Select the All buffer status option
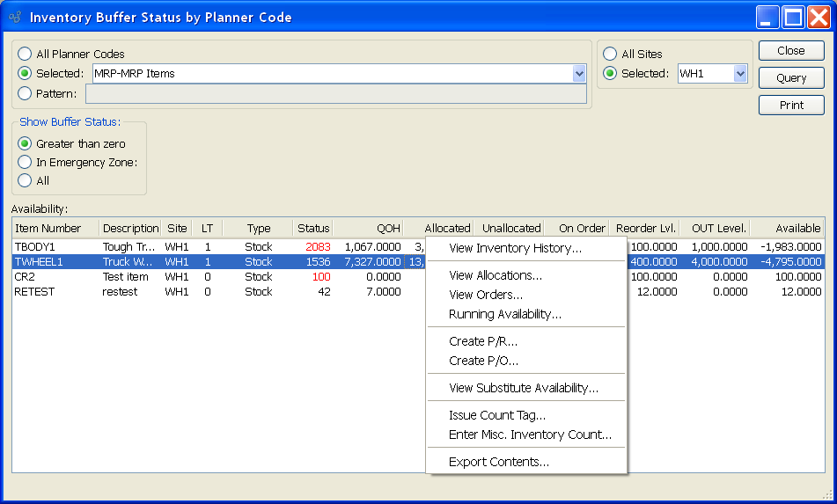This screenshot has height=504, width=837. [25, 181]
